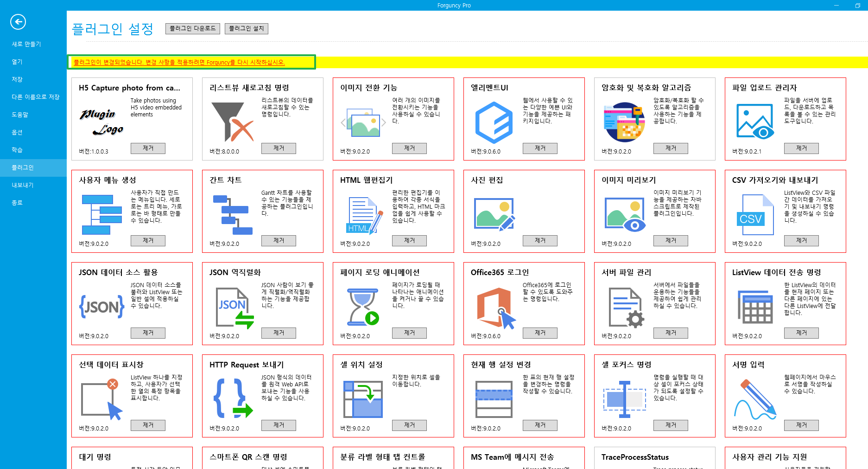Click the Office365 logo icon

click(x=496, y=308)
